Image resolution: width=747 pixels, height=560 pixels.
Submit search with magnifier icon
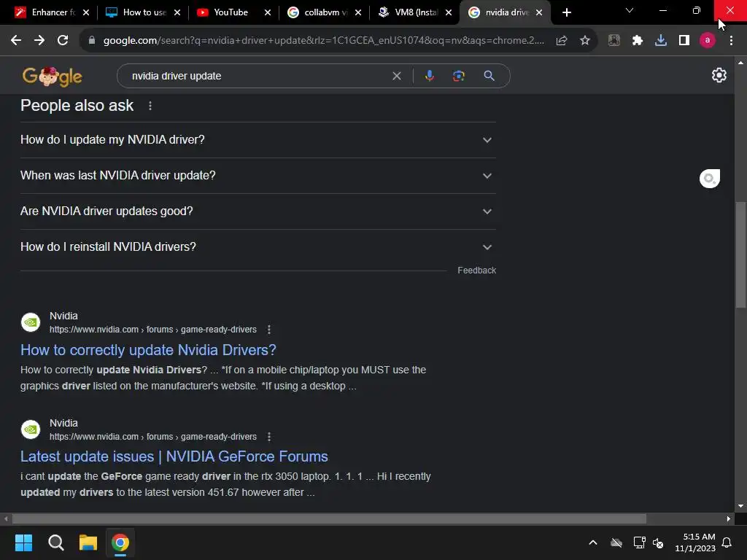(489, 76)
